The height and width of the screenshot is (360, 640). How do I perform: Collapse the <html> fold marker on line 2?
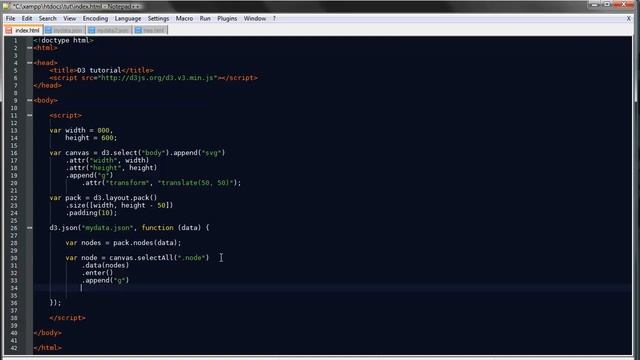[29, 48]
